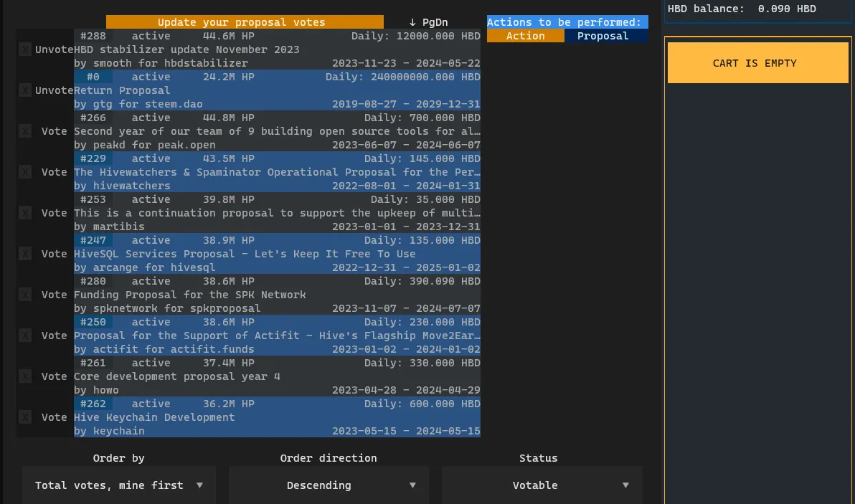Click proposal ID #229
Viewport: 855px width, 504px height.
93,158
